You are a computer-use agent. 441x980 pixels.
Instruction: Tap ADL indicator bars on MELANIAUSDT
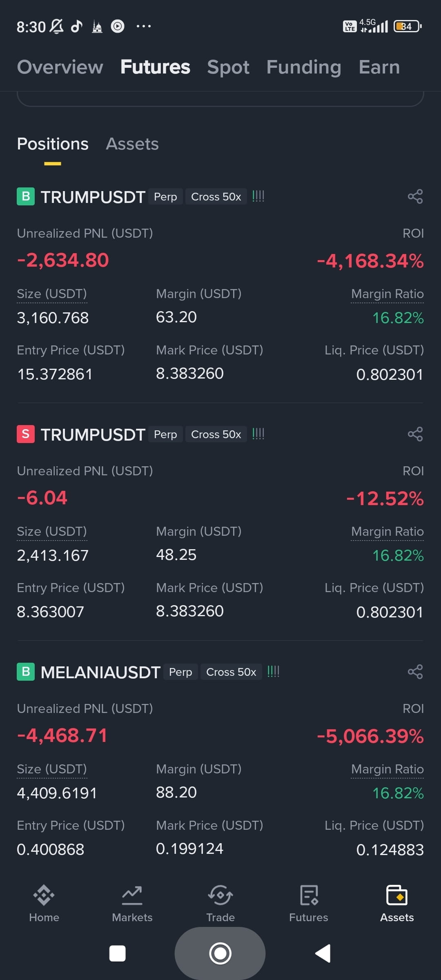tap(273, 671)
